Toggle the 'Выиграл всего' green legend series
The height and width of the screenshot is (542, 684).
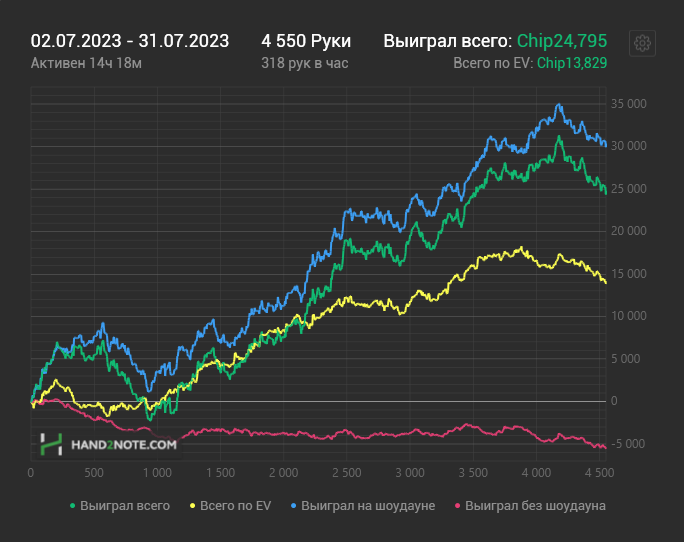[120, 506]
